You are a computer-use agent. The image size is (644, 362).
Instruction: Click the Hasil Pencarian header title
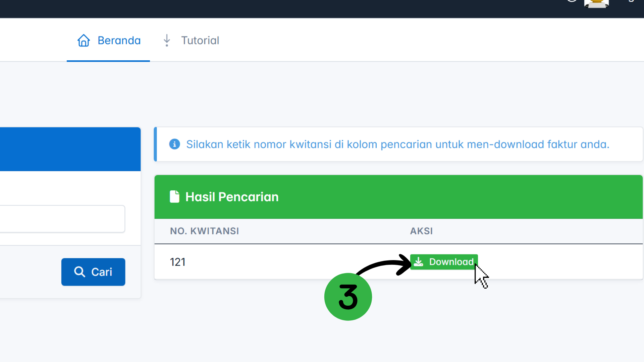(232, 197)
